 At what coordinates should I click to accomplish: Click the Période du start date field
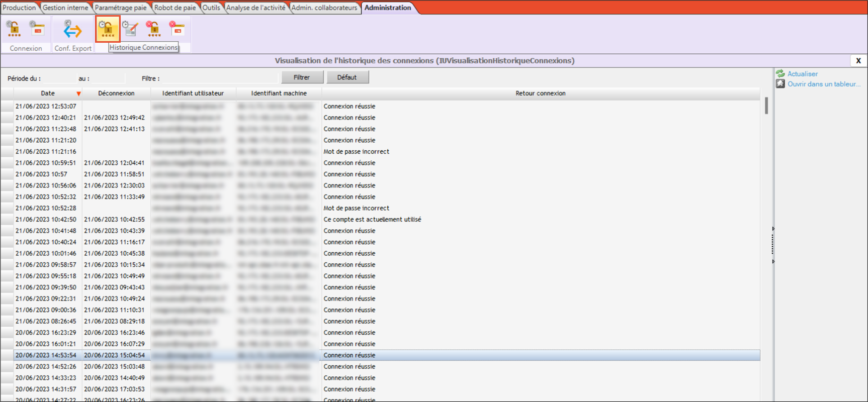coord(58,78)
